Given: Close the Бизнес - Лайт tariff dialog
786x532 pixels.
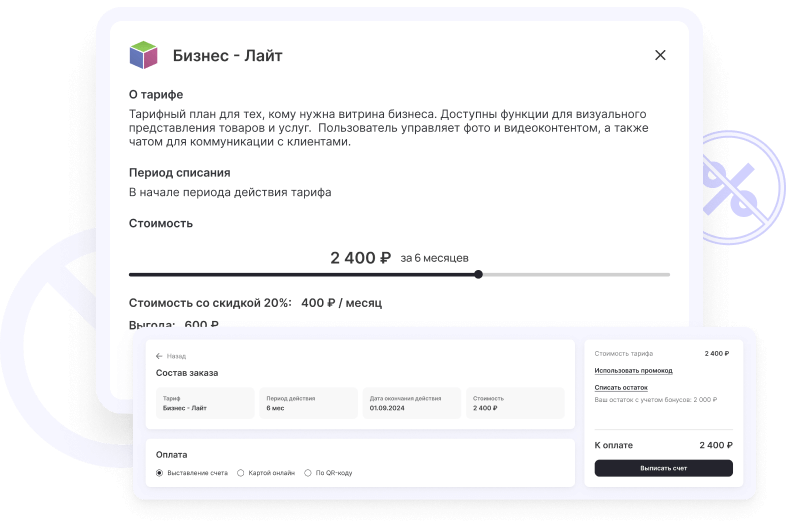Looking at the screenshot, I should [x=660, y=56].
